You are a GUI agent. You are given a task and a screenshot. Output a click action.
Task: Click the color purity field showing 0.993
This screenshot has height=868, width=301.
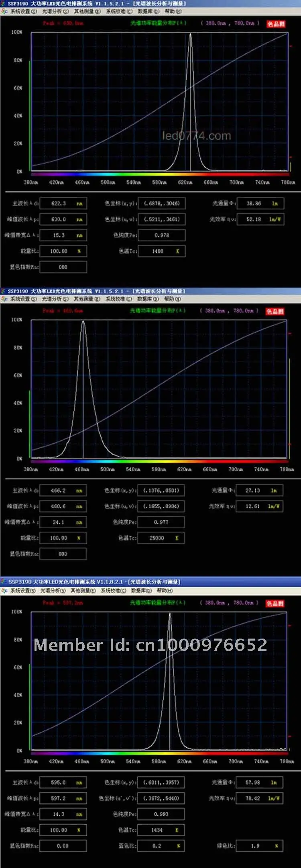[161, 814]
